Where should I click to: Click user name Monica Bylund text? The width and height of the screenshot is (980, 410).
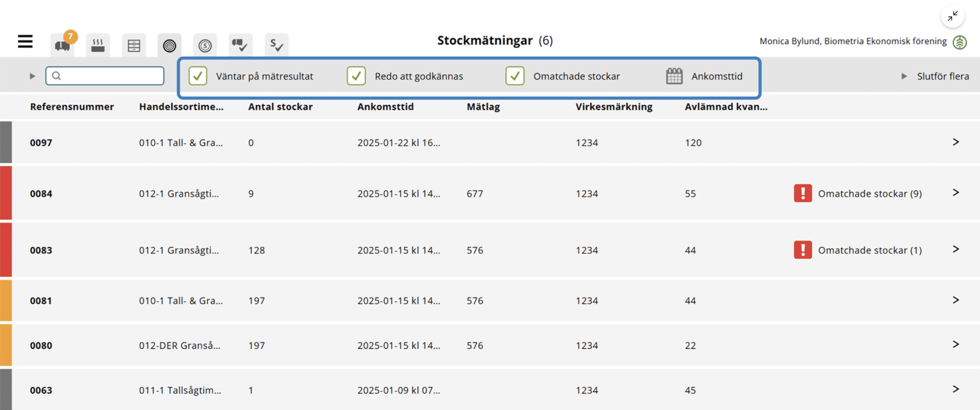point(853,41)
